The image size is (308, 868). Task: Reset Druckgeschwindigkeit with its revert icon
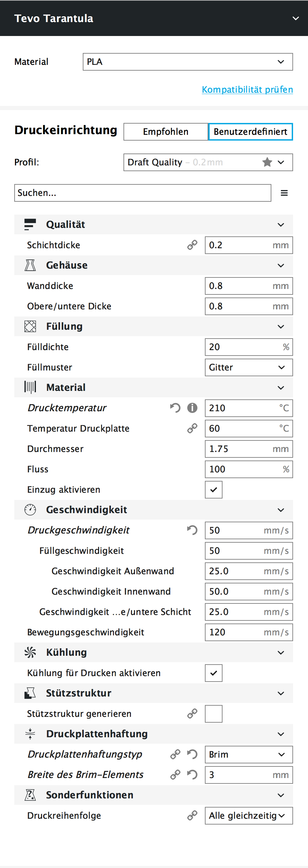point(192,530)
